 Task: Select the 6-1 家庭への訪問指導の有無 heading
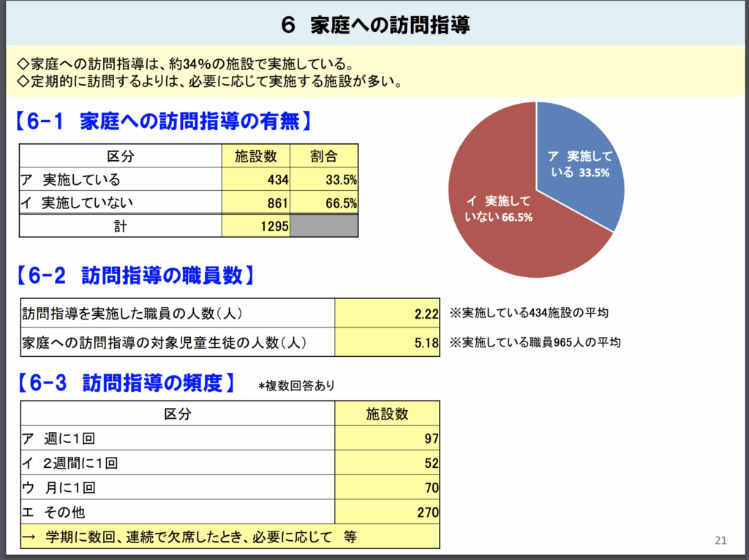[x=165, y=121]
